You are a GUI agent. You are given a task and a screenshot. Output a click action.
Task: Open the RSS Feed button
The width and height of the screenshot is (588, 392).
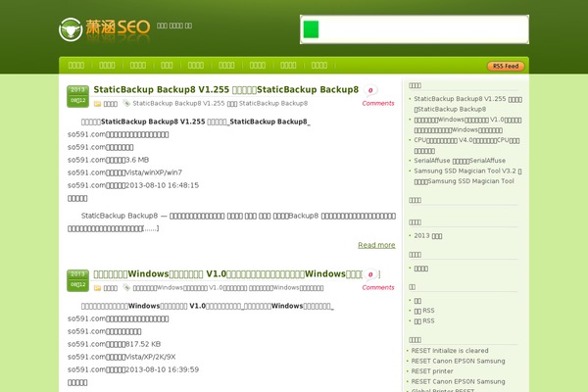506,66
